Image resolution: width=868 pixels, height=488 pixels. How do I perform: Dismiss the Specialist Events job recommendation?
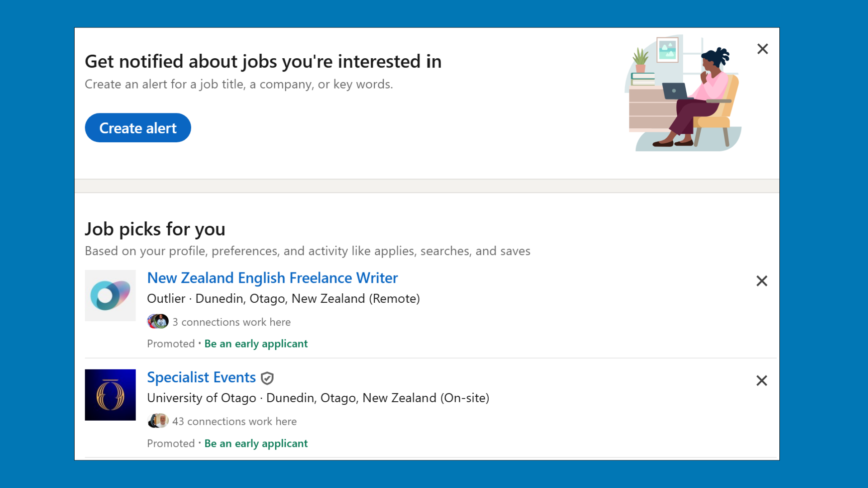pyautogui.click(x=762, y=380)
